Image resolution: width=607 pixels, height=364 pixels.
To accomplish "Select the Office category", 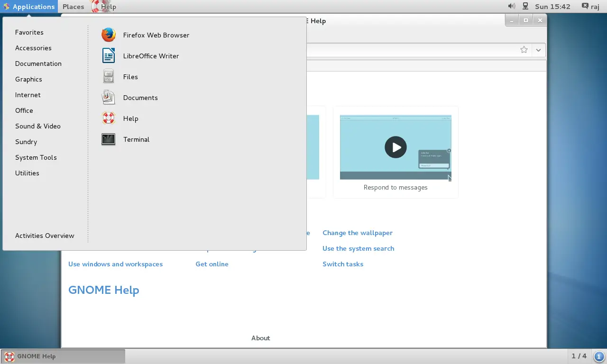I will (x=24, y=110).
